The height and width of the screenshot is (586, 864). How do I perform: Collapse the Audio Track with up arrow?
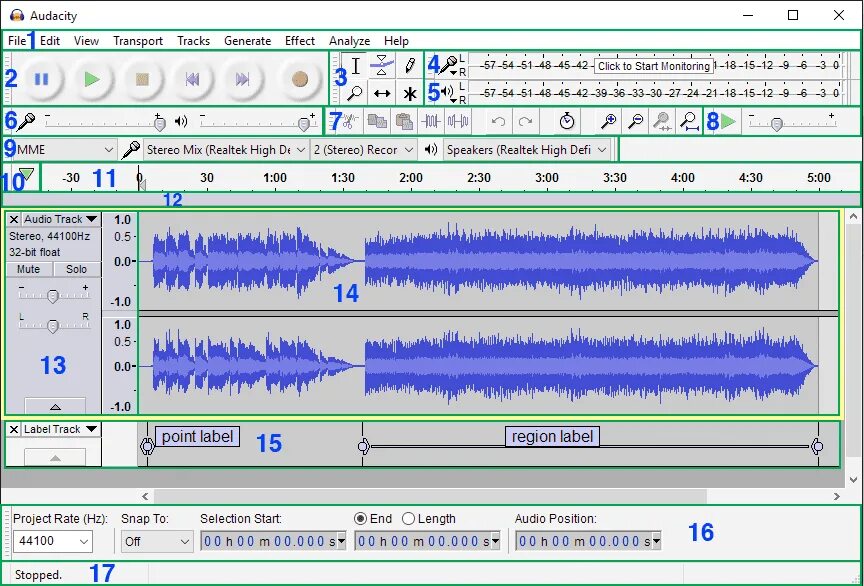point(55,406)
